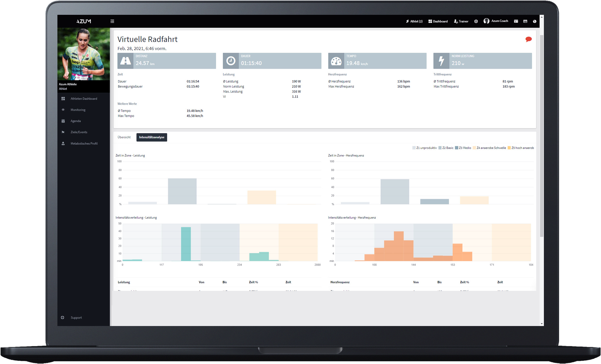Open the red comment bubble icon
Viewport: 601px width, 364px height.
(x=528, y=39)
